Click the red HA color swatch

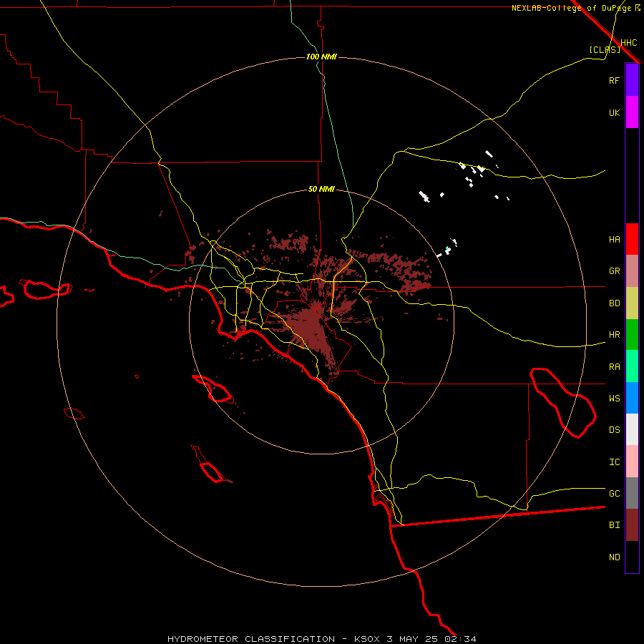(x=632, y=239)
